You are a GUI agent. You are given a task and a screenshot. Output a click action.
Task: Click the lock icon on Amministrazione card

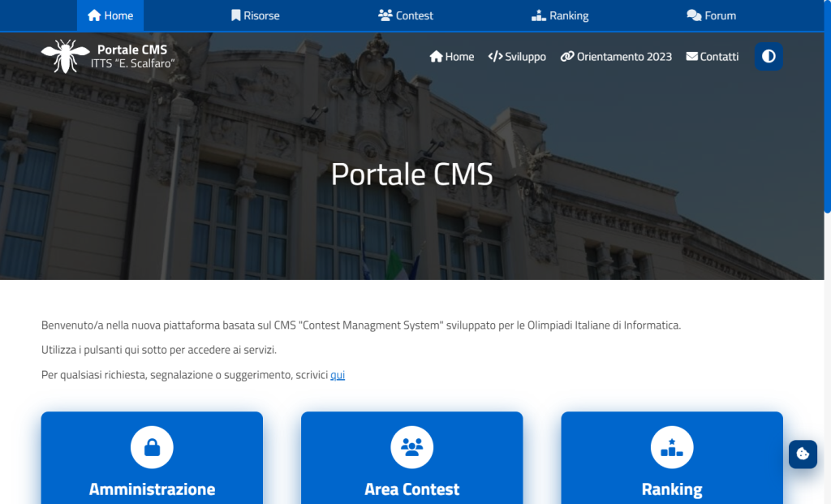coord(152,447)
